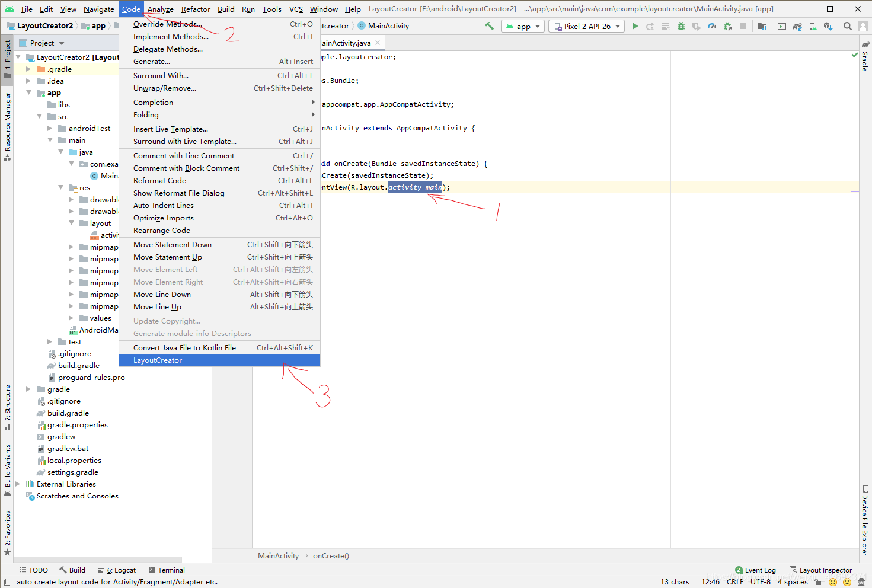Select Comment with Line Comment
The image size is (872, 588).
(219, 156)
